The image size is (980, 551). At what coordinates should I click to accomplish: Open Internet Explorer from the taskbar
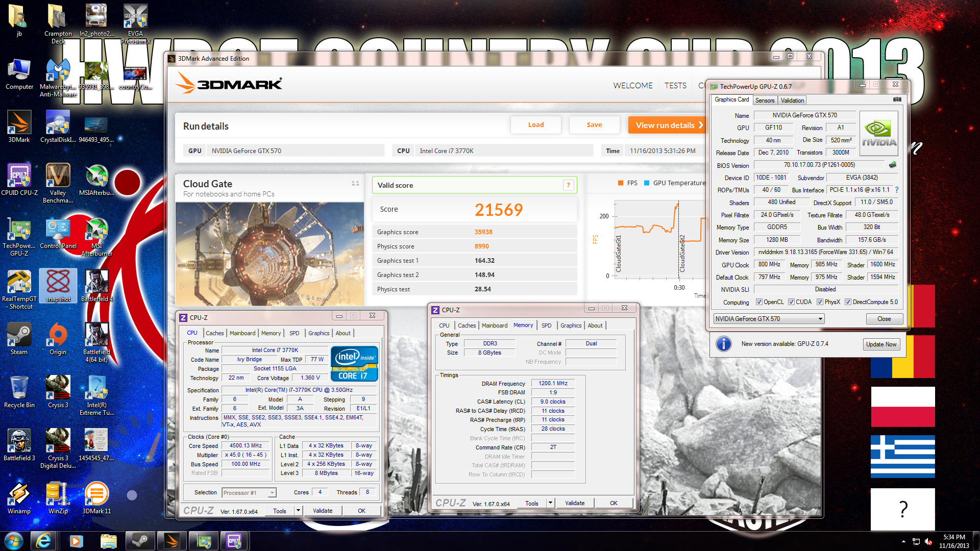[x=43, y=541]
